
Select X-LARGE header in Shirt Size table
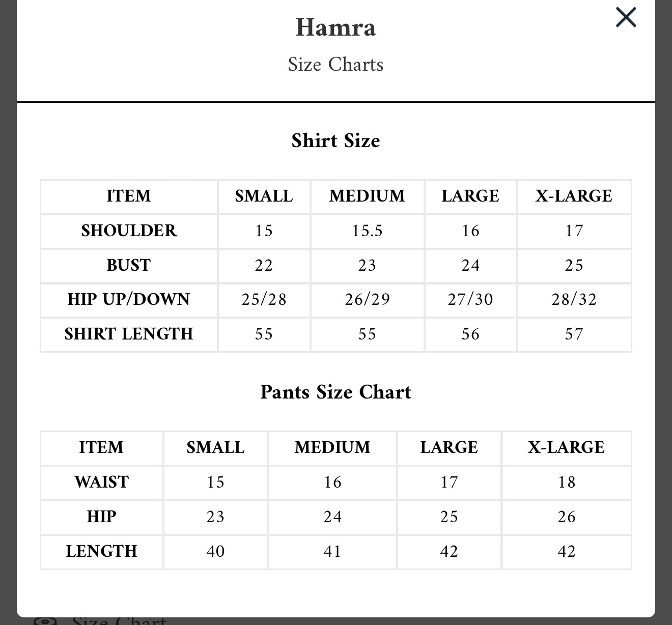(574, 196)
